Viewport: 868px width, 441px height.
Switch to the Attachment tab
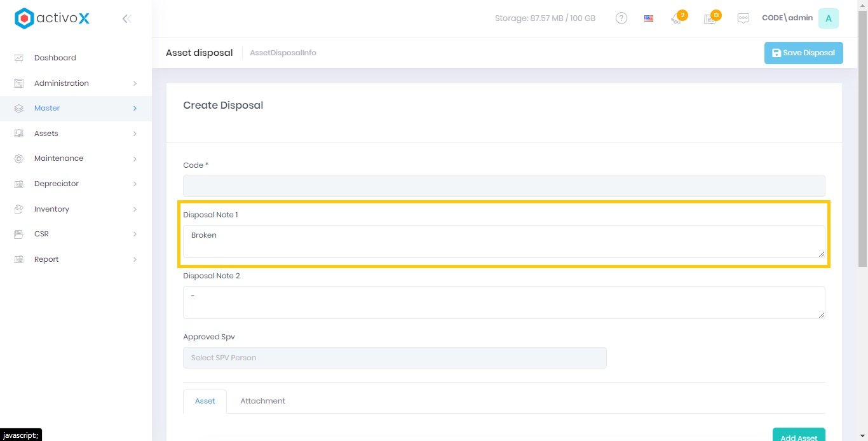[x=262, y=401]
